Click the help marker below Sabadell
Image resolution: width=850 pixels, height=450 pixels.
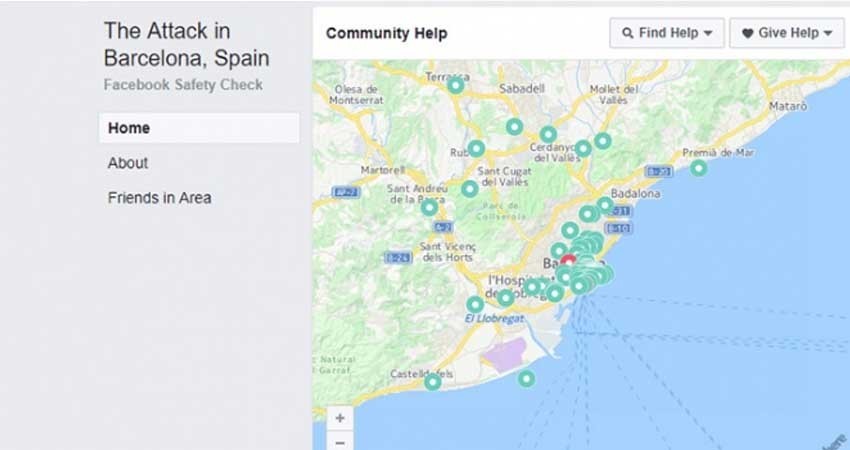tap(514, 127)
